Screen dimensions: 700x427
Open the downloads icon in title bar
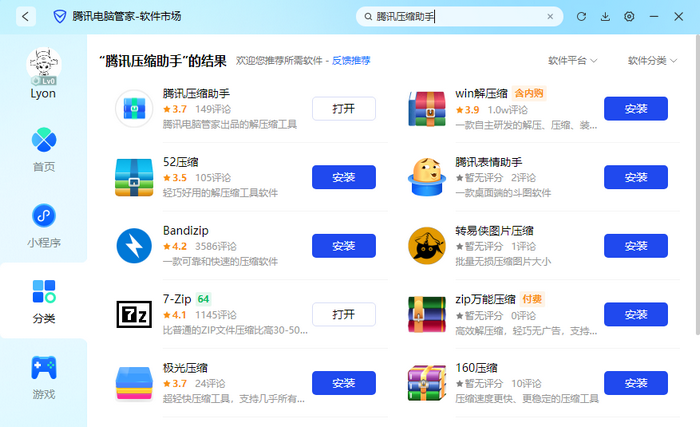point(605,17)
